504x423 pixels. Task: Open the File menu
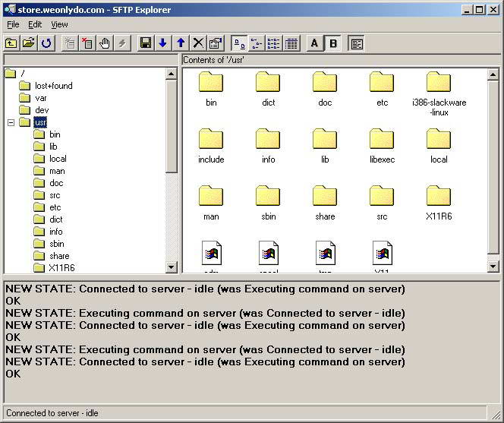[13, 24]
